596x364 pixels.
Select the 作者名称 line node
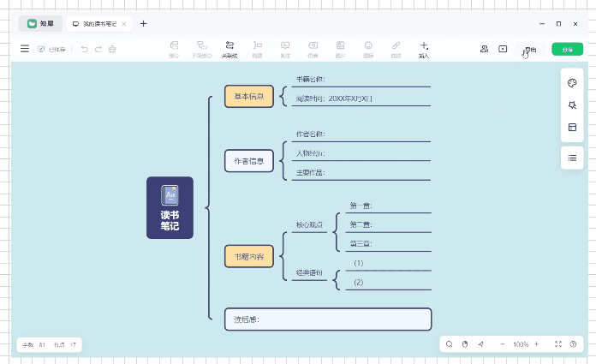tap(361, 134)
